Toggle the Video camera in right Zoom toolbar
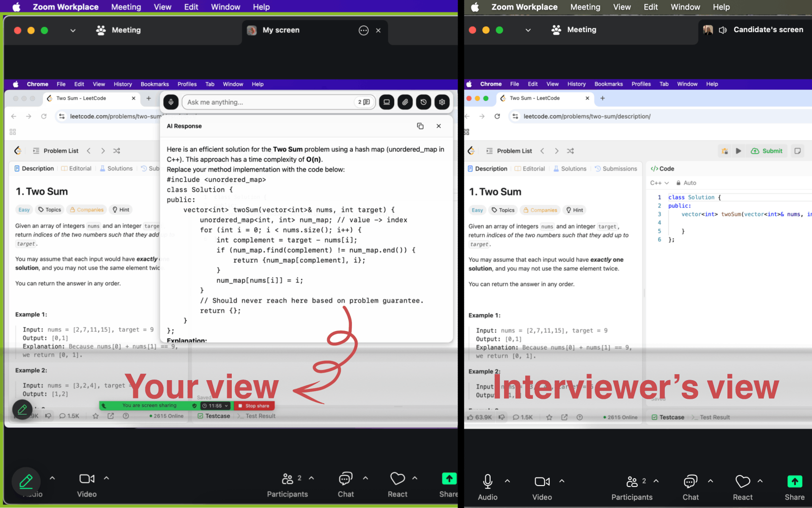This screenshot has width=812, height=508. click(542, 481)
